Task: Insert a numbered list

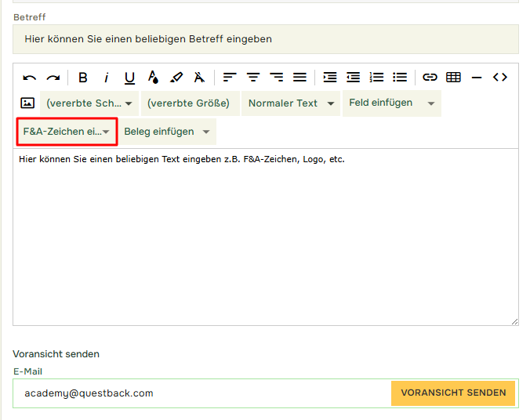Action: pyautogui.click(x=377, y=78)
